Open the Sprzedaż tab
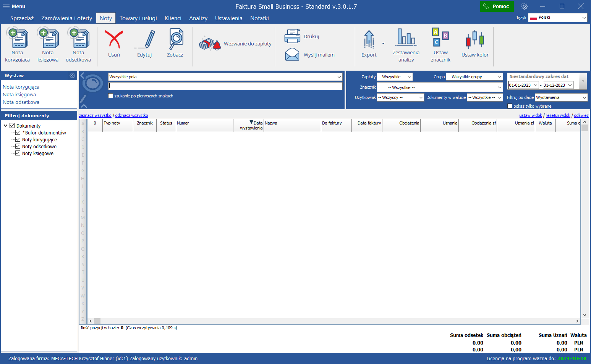The height and width of the screenshot is (364, 591). click(22, 18)
